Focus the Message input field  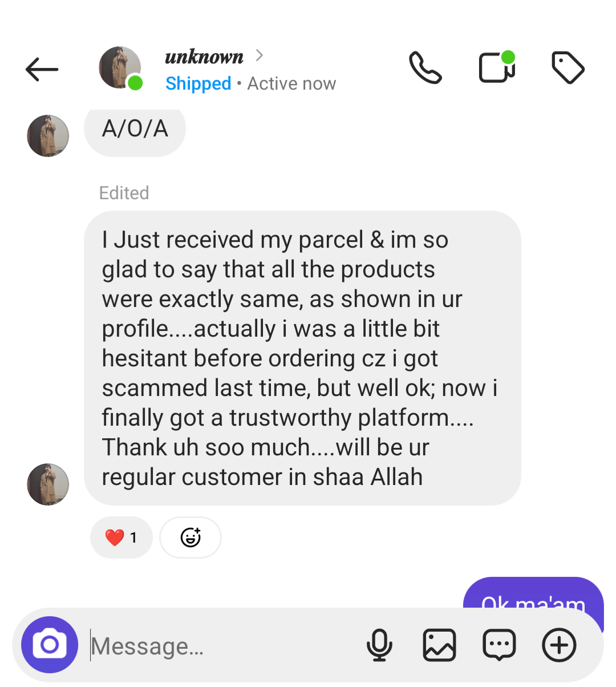[222, 646]
